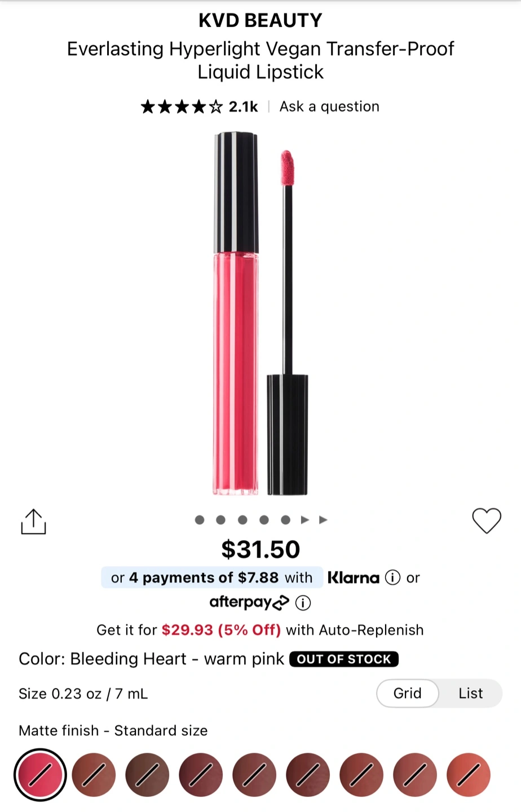
Task: Tap the Klarna logo payment option
Action: pos(354,577)
